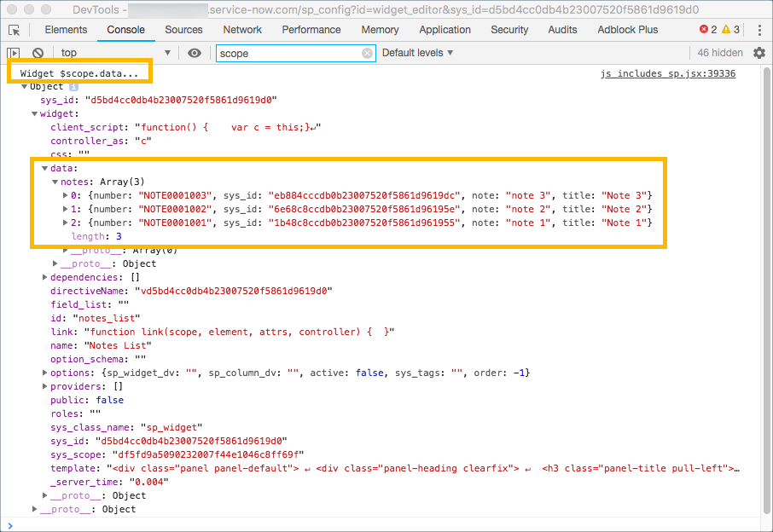The image size is (773, 532).
Task: Click the red error count indicator
Action: [708, 30]
